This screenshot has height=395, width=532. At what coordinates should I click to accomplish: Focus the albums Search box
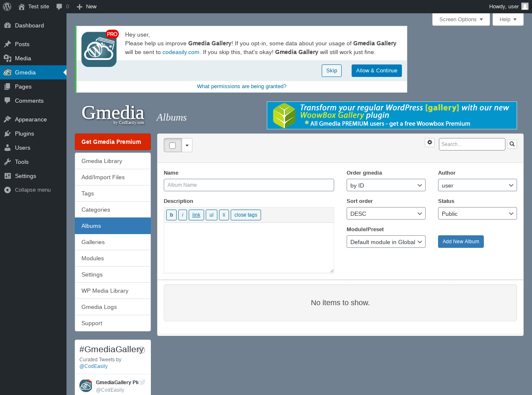click(472, 144)
